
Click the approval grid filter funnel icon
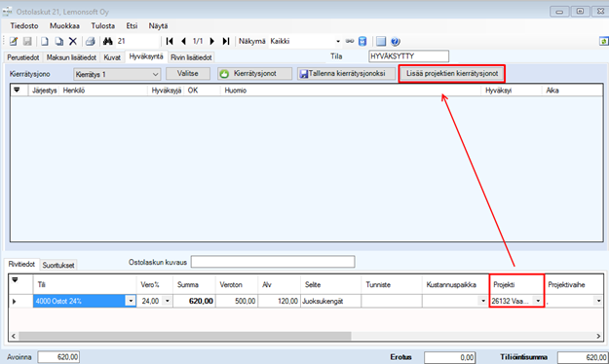(17, 91)
